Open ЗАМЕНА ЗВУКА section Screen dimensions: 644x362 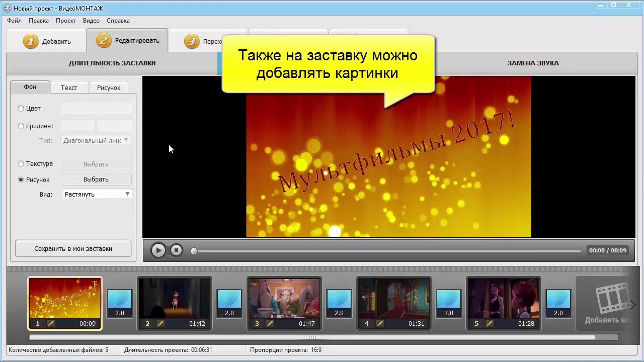point(533,63)
